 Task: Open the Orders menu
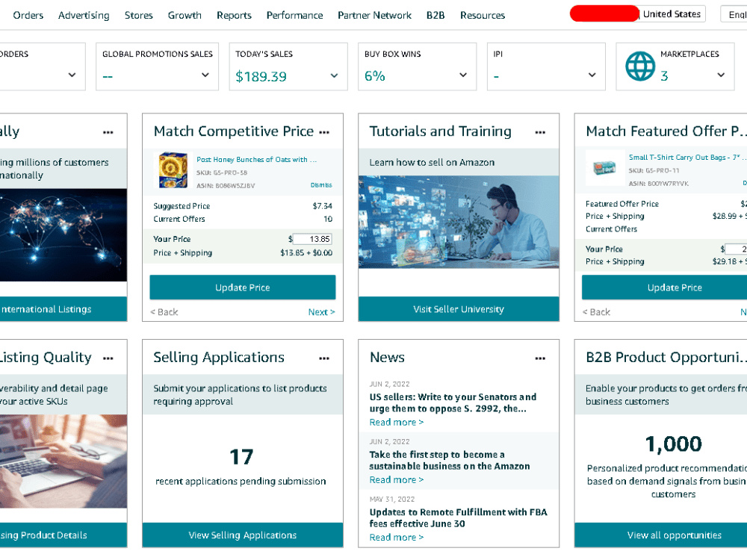28,15
